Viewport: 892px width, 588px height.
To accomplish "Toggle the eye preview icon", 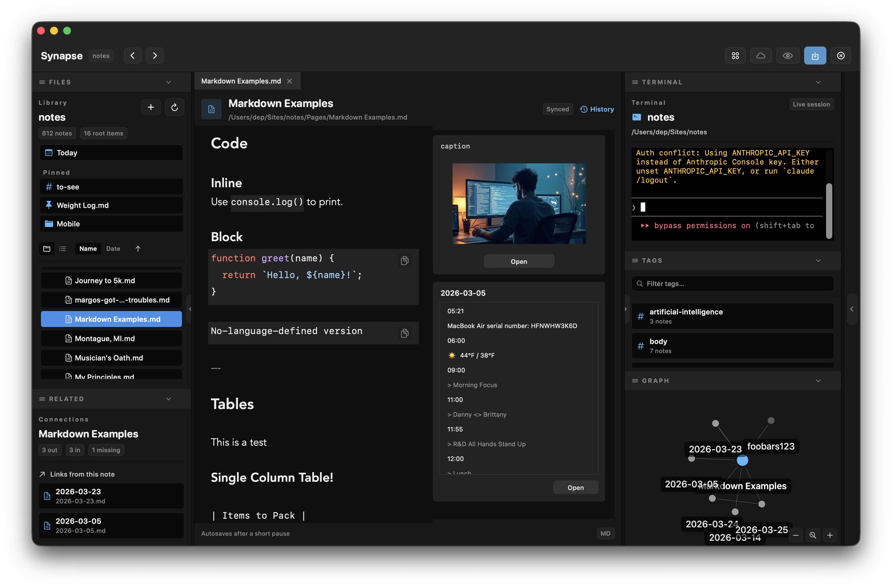I will tap(787, 55).
